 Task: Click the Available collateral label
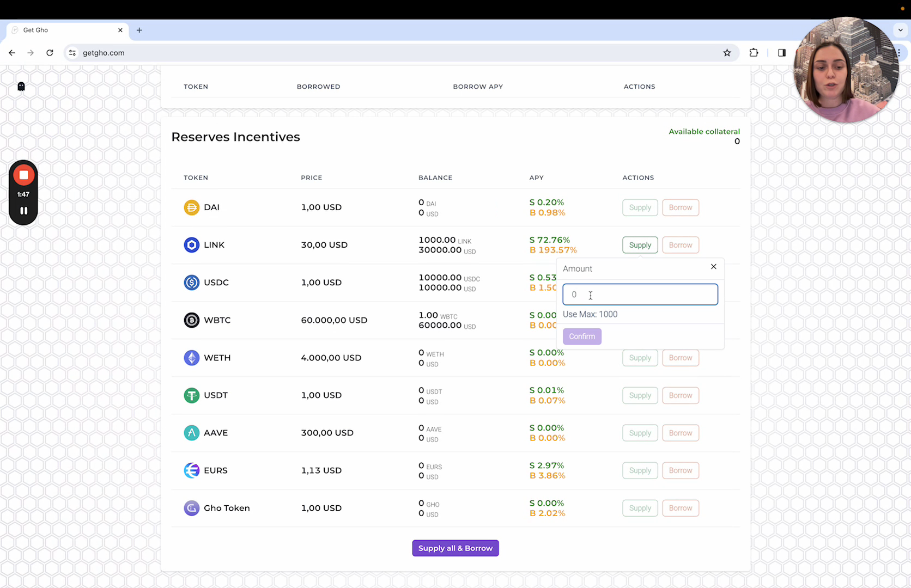tap(704, 131)
